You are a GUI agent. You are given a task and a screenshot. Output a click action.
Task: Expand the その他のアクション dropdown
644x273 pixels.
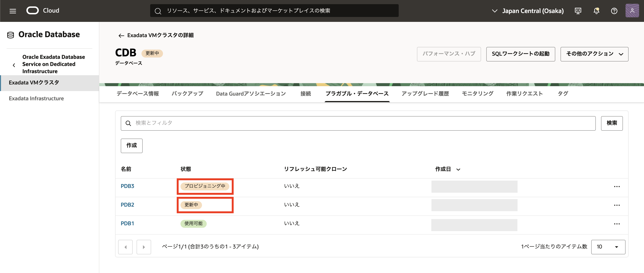tap(594, 54)
